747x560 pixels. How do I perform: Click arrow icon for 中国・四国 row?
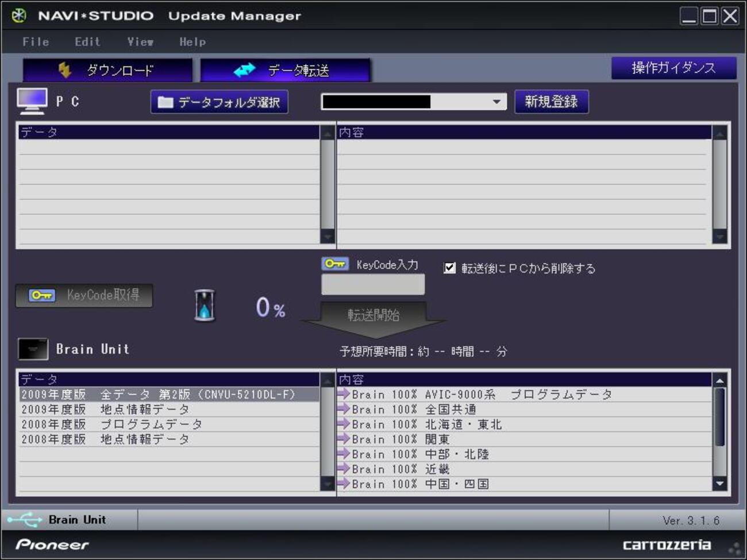[344, 484]
